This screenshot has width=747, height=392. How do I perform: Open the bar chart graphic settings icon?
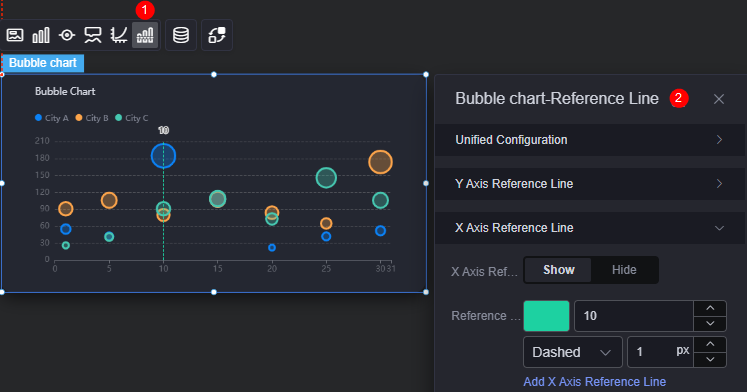(x=40, y=35)
